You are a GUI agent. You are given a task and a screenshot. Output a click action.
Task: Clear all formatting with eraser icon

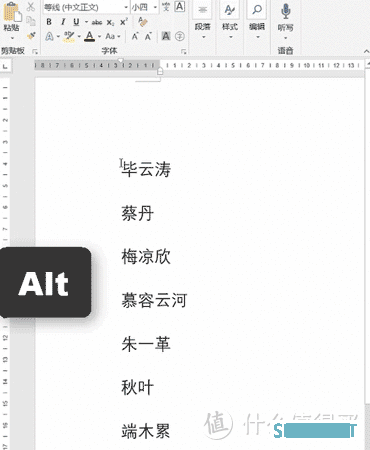143,22
